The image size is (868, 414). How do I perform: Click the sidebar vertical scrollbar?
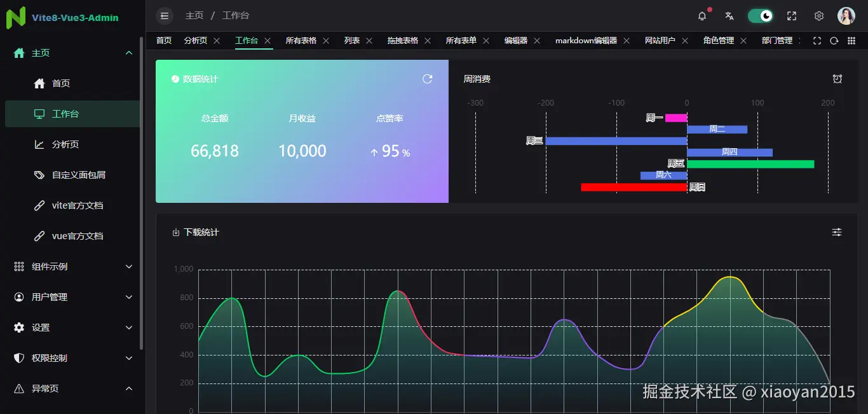pos(142,193)
